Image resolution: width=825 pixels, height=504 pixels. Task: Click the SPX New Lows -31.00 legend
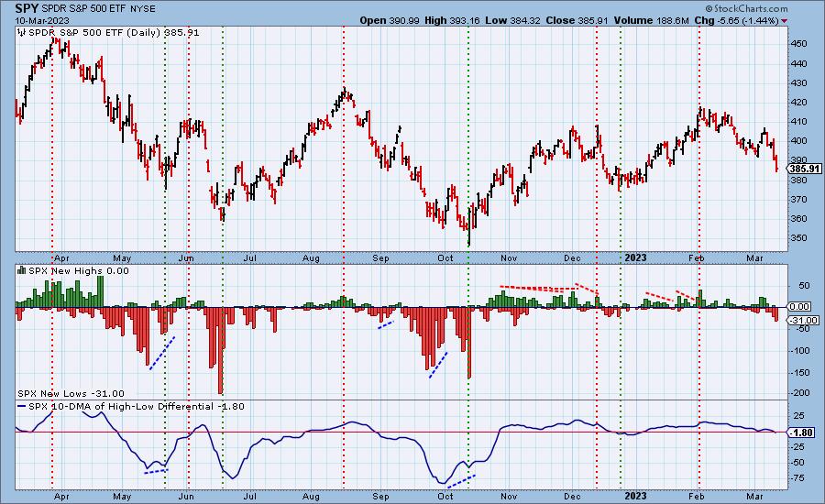pos(71,393)
